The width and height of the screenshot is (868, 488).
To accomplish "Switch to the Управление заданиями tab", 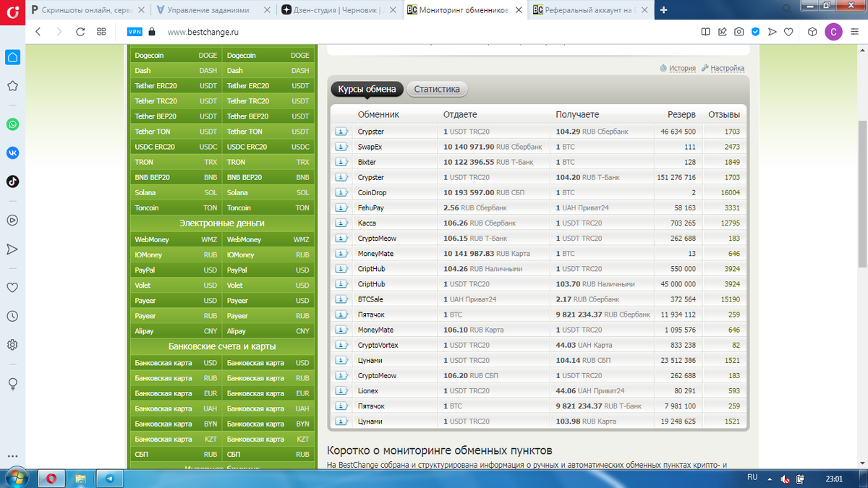I will click(213, 10).
